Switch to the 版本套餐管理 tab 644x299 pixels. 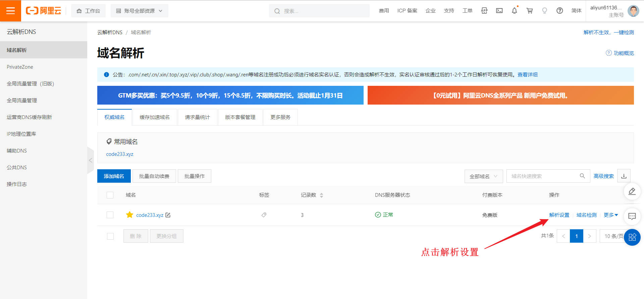pos(240,117)
